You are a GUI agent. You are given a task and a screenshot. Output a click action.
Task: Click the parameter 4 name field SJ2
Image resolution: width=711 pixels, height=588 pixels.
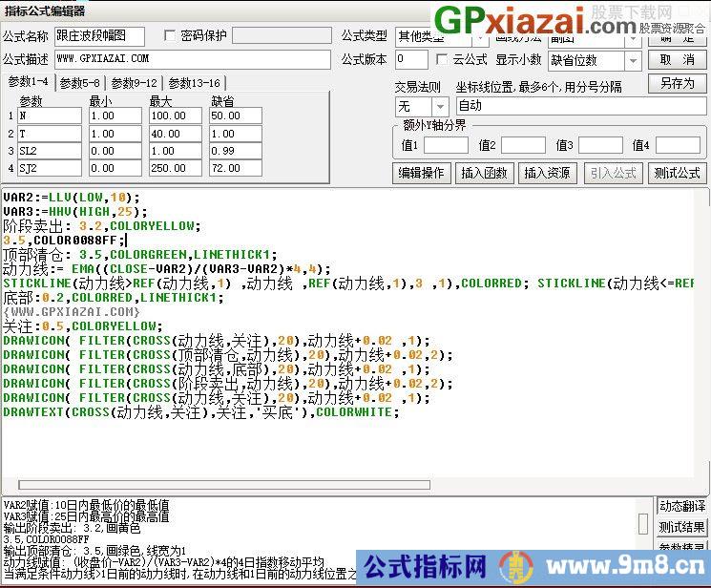point(50,168)
